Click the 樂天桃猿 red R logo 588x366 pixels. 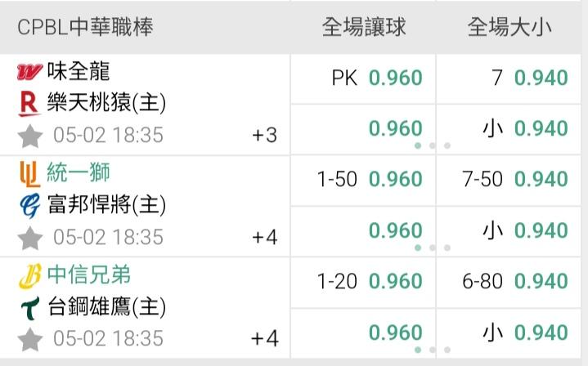(29, 104)
